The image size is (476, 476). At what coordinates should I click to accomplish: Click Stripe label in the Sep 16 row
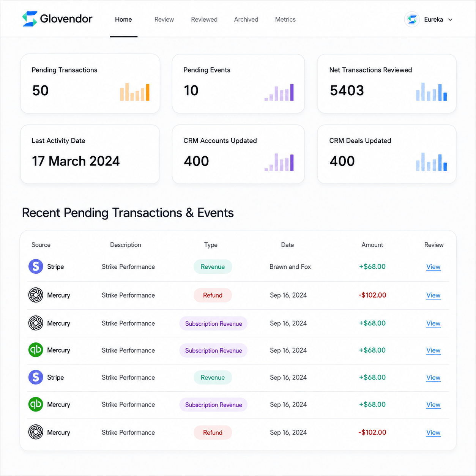pos(55,378)
